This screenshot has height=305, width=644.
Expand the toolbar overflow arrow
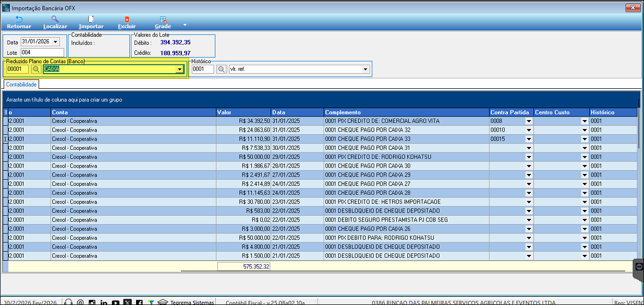tap(185, 25)
